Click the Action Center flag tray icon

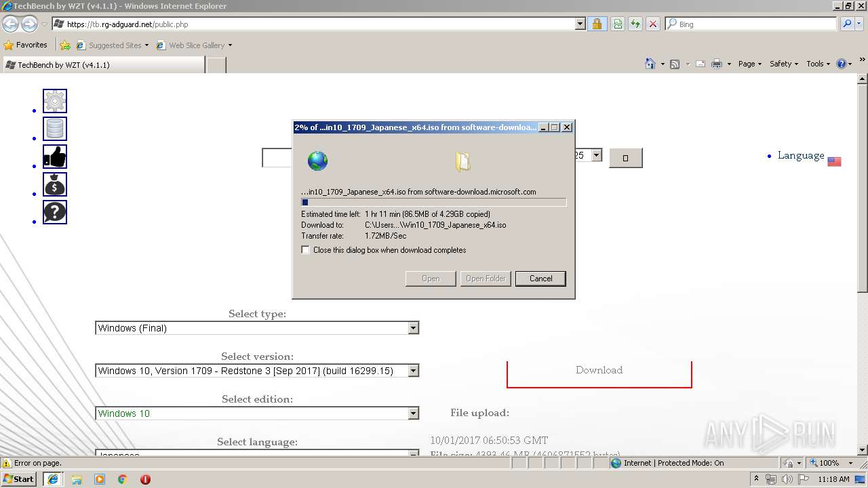[x=803, y=479]
